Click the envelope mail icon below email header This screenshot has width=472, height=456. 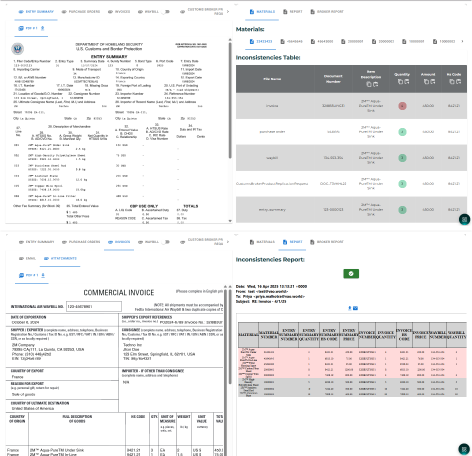[x=355, y=308]
